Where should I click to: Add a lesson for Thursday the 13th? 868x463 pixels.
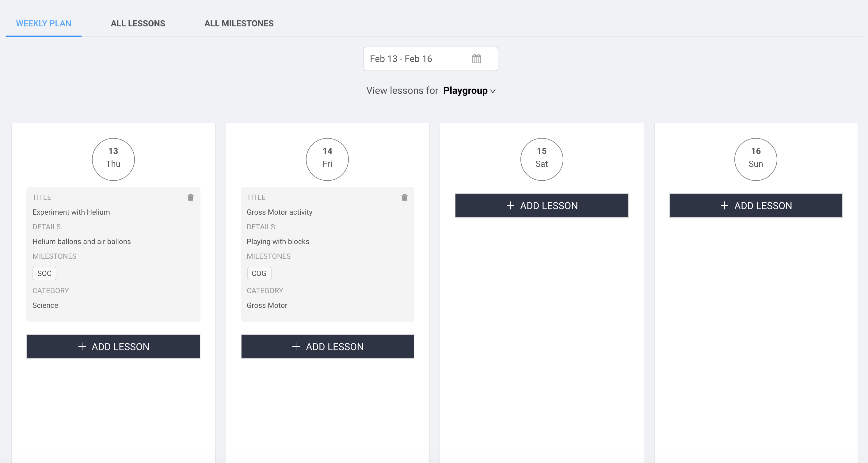click(x=113, y=346)
